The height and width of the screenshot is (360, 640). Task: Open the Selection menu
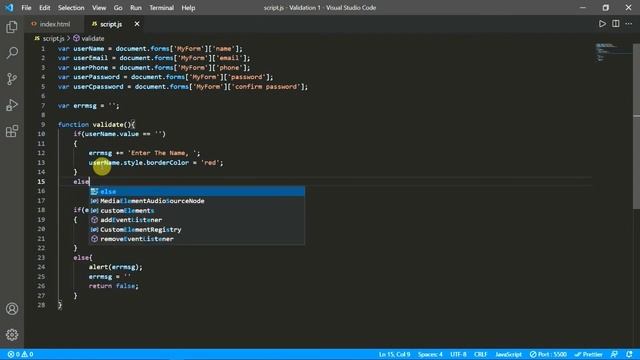point(71,8)
